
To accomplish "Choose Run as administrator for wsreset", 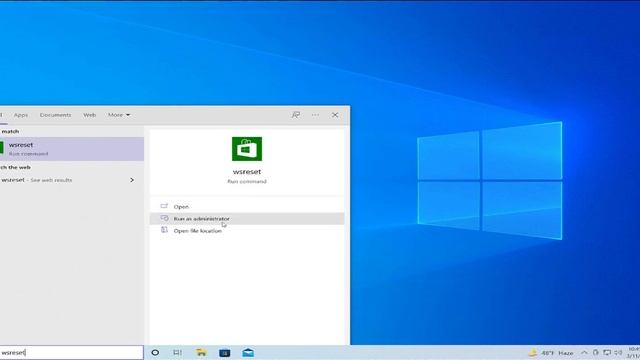I will pyautogui.click(x=247, y=219).
